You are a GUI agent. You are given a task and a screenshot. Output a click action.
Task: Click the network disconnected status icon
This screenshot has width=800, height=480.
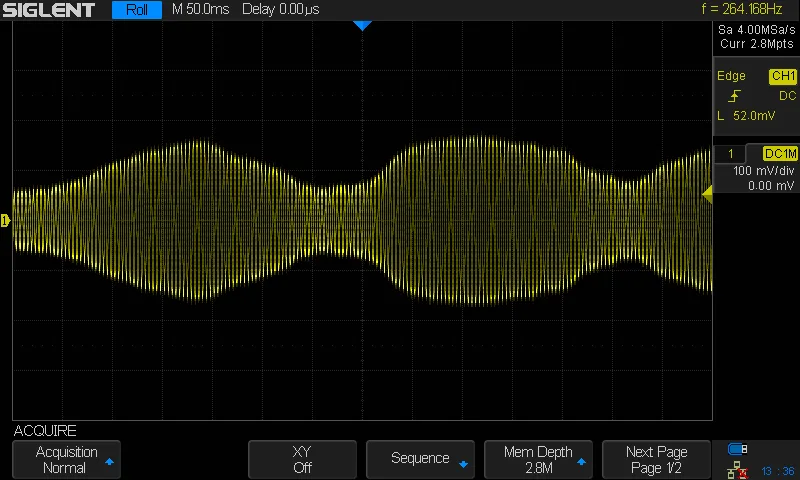tap(737, 470)
